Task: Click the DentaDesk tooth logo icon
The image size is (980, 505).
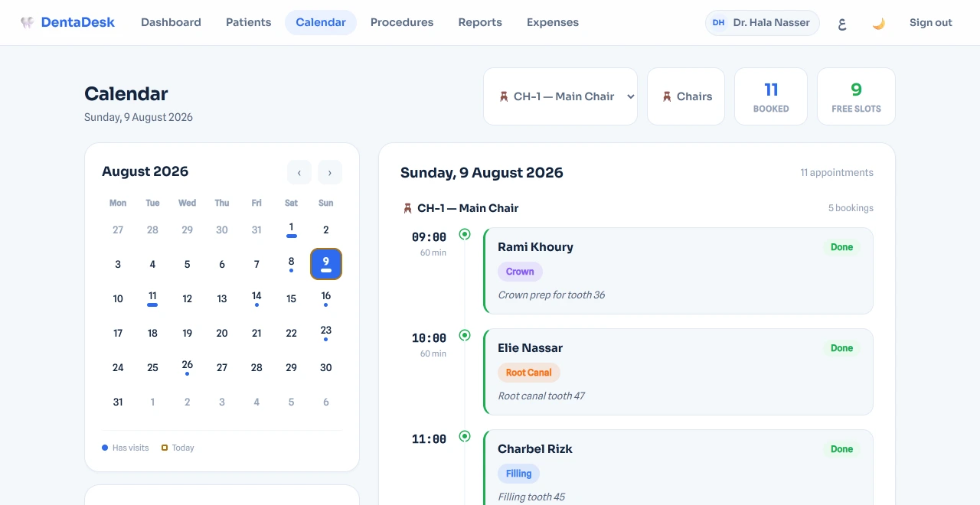Action: pos(28,22)
